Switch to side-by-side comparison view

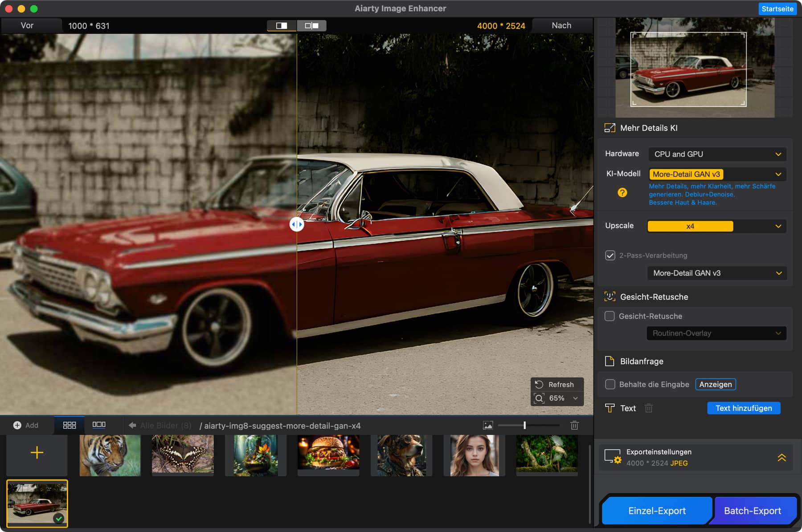tap(311, 26)
